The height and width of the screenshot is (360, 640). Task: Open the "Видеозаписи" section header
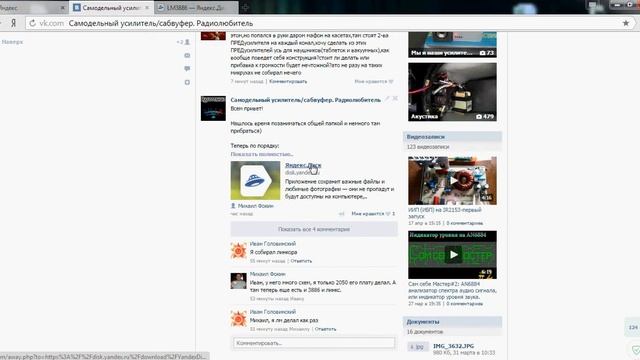(x=452, y=137)
